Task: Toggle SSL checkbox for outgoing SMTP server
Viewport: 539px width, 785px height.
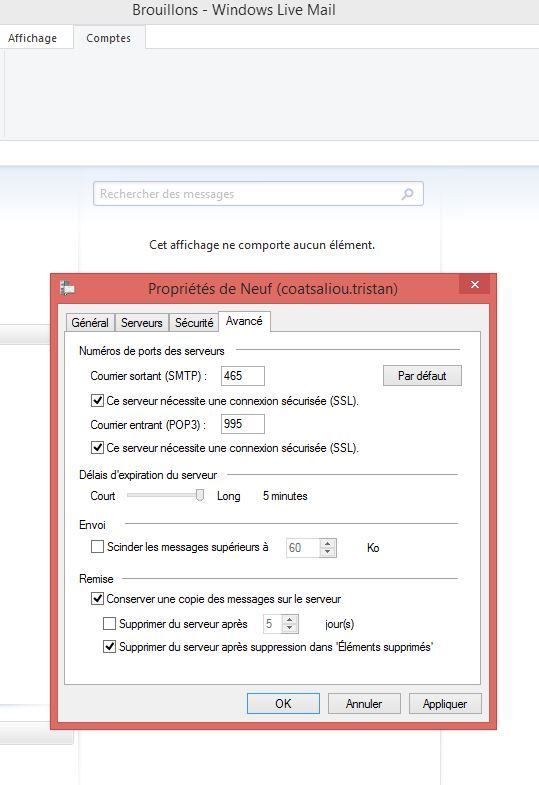Action: click(x=97, y=401)
